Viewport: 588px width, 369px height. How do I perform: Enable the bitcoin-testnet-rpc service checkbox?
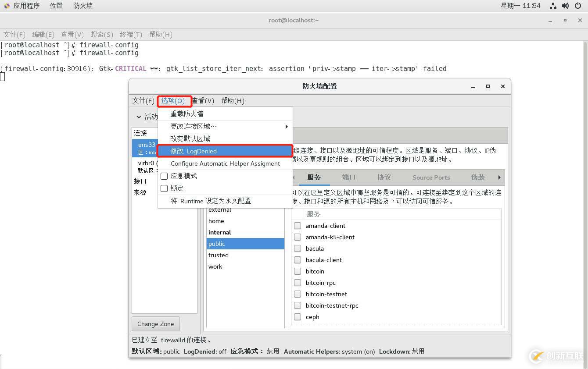(298, 305)
